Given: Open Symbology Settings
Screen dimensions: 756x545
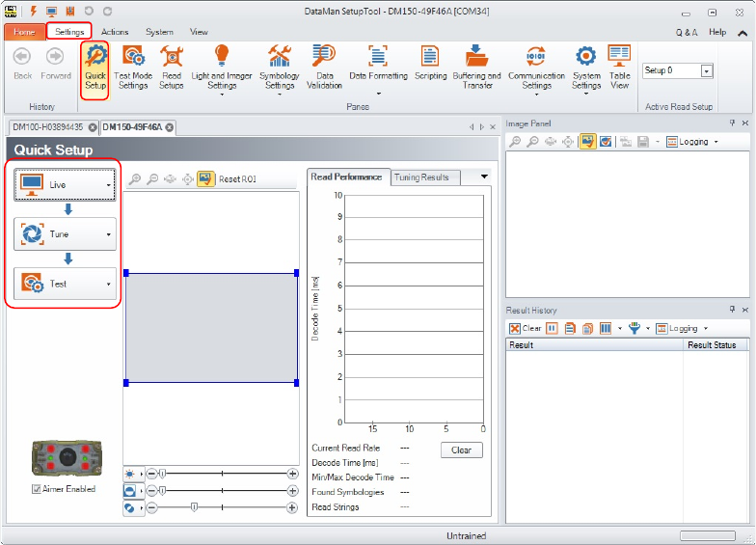Looking at the screenshot, I should [279, 67].
